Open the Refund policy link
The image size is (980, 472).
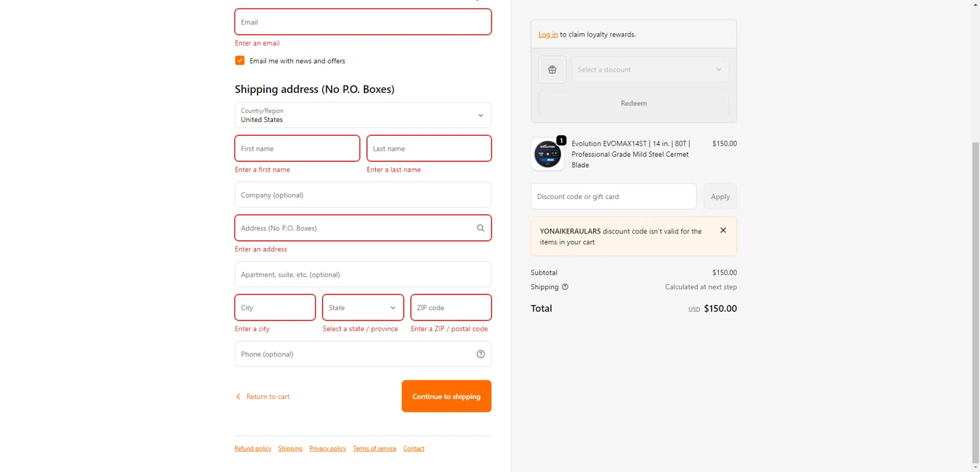(x=253, y=448)
